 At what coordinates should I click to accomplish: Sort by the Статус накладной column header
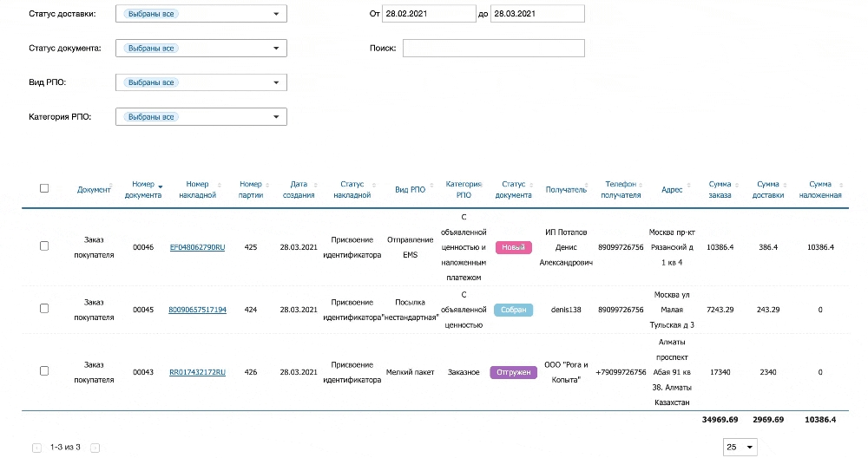[x=352, y=190]
